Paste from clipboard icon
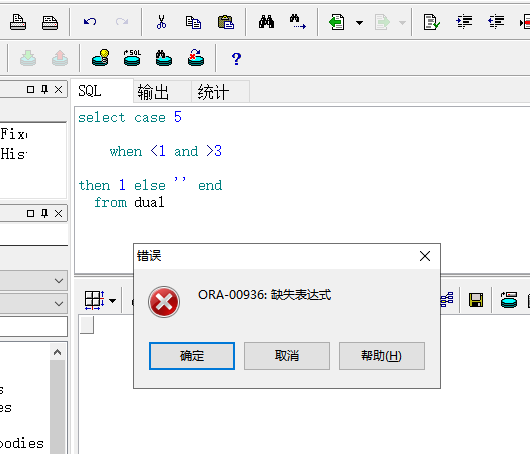530x454 pixels. pyautogui.click(x=226, y=22)
